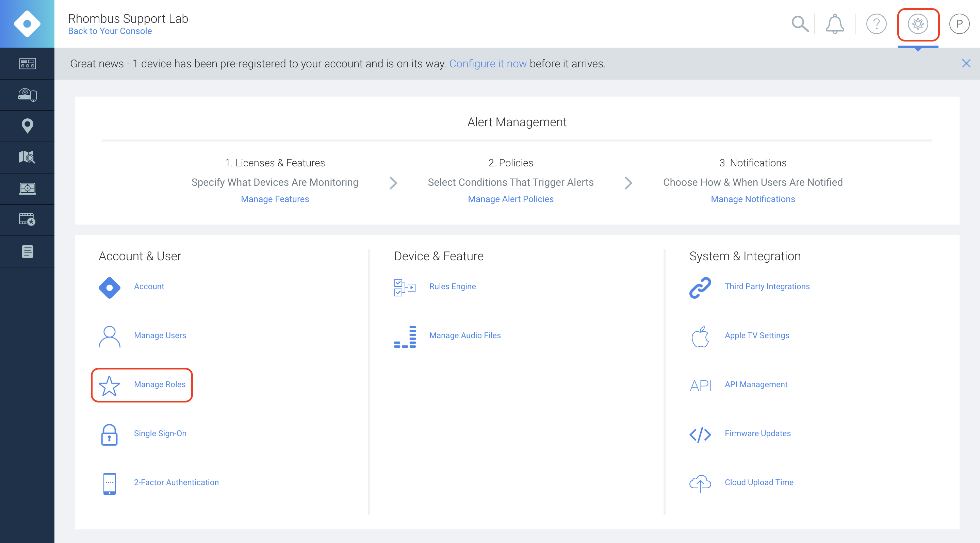
Task: Click Back to Your Console
Action: coord(110,31)
